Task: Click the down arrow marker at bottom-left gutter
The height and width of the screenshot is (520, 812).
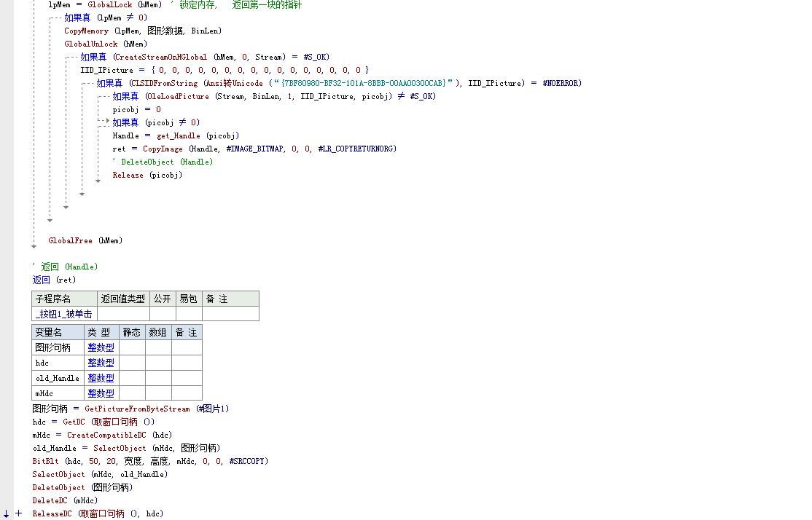Action: coord(6,513)
